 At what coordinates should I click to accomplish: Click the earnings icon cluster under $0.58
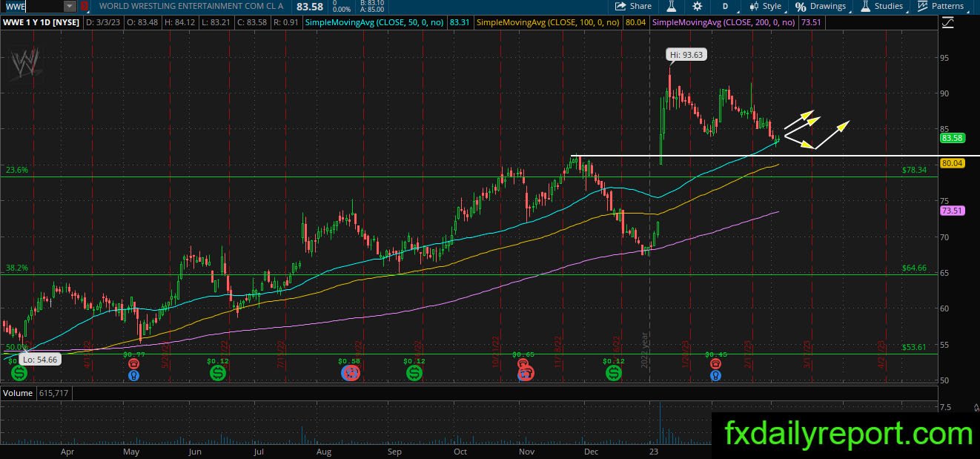pyautogui.click(x=351, y=373)
